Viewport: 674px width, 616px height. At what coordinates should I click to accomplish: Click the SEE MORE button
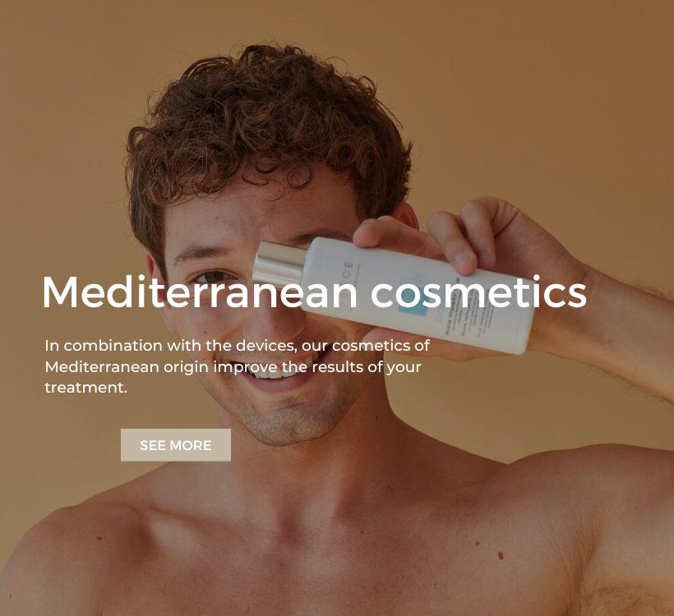[175, 445]
